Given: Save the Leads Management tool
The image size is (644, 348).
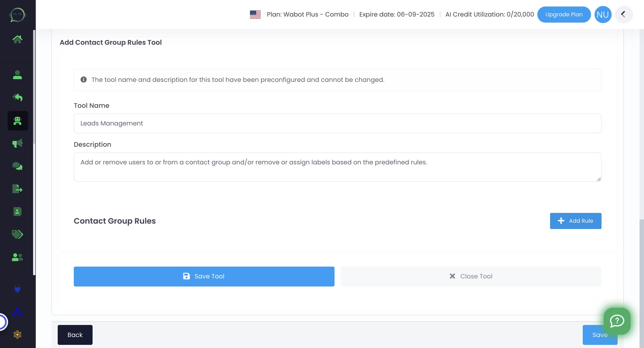Looking at the screenshot, I should pos(204,276).
